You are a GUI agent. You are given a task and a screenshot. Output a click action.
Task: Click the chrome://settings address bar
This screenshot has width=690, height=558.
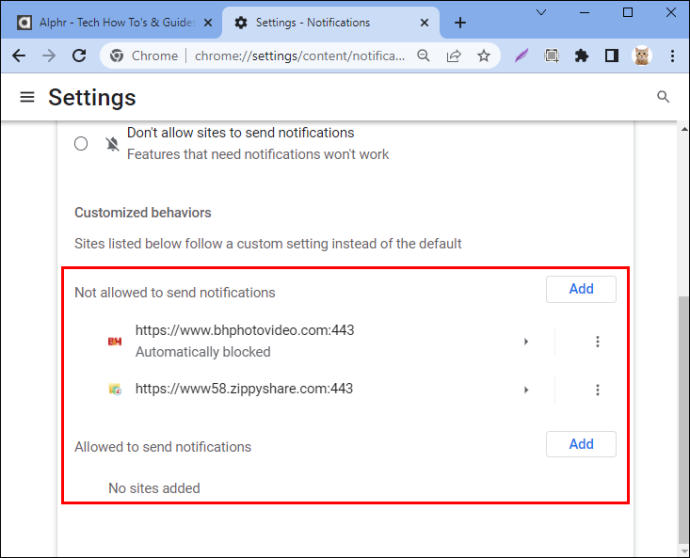pyautogui.click(x=299, y=56)
